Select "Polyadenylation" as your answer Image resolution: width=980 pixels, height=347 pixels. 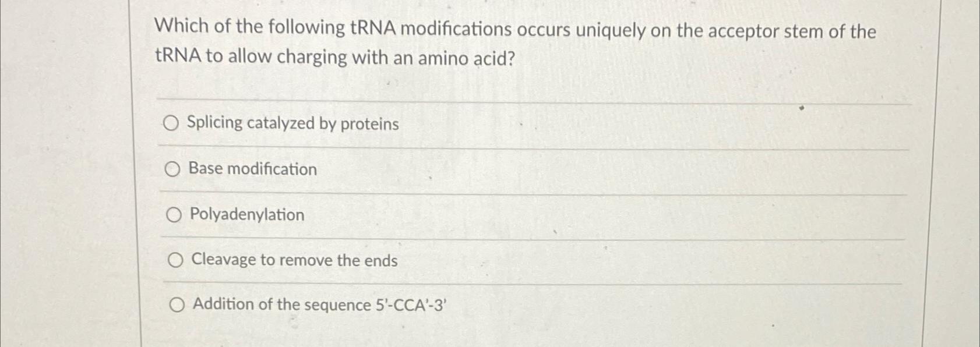[174, 215]
